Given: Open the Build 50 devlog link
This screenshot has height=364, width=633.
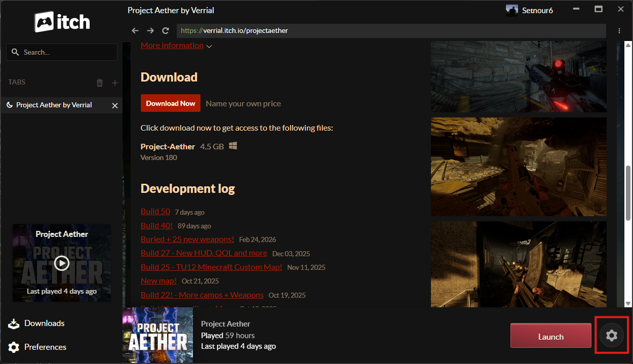Looking at the screenshot, I should [x=155, y=211].
